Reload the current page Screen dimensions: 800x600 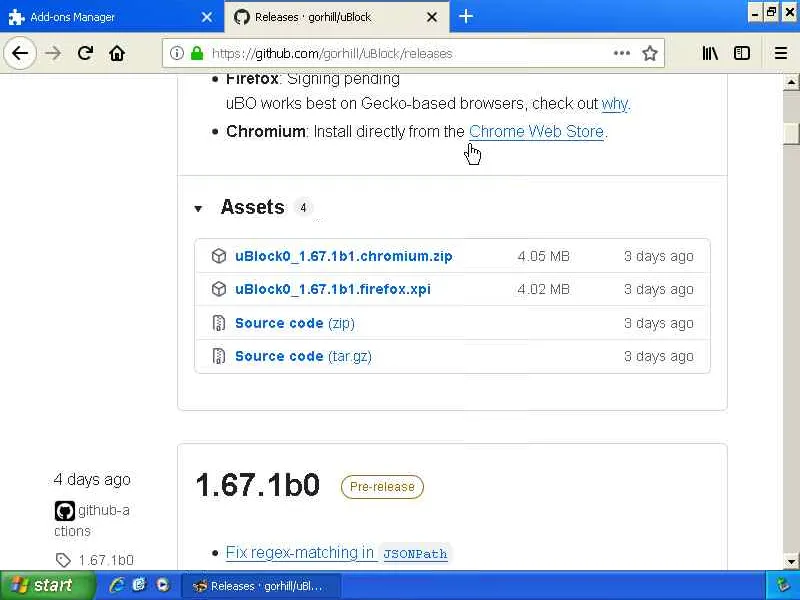[85, 53]
